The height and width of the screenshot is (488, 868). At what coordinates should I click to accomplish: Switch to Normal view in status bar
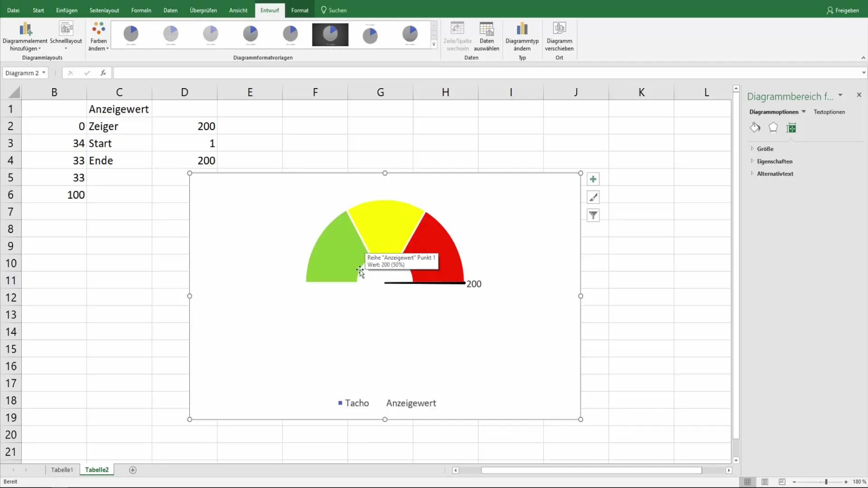coord(747,482)
